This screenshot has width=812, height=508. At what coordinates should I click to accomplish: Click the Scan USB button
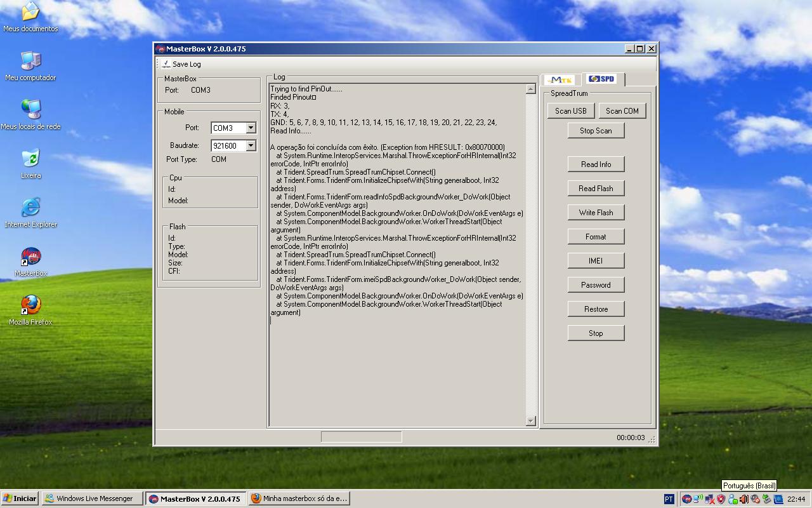click(571, 110)
